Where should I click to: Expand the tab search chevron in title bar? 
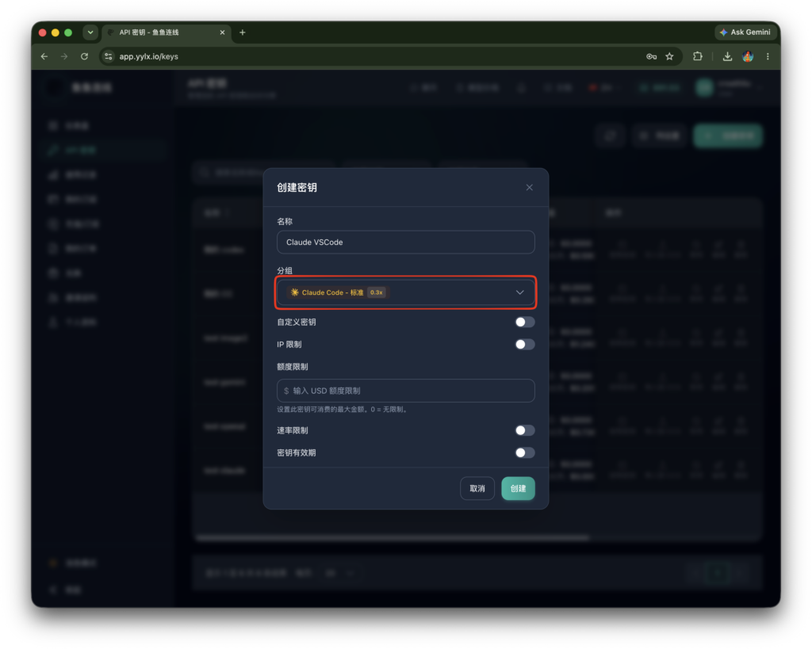pyautogui.click(x=90, y=32)
